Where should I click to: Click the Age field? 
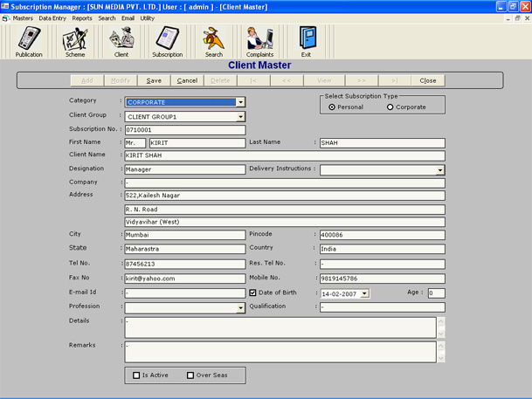click(x=436, y=293)
